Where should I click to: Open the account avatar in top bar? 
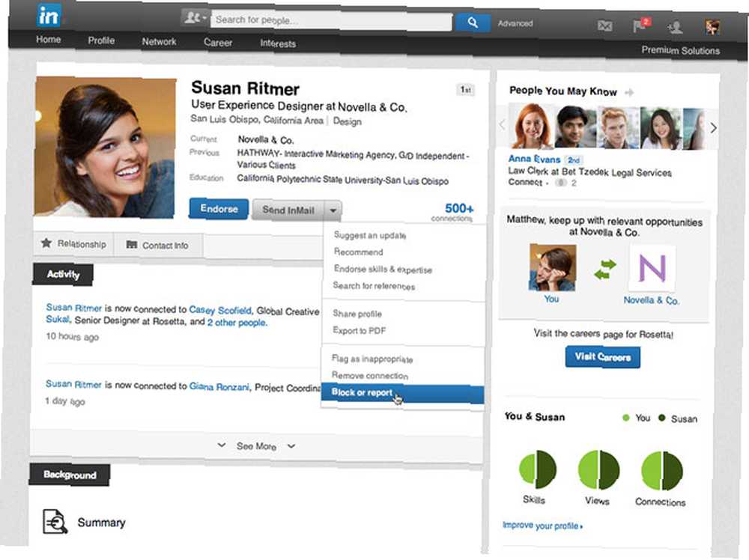pyautogui.click(x=712, y=27)
